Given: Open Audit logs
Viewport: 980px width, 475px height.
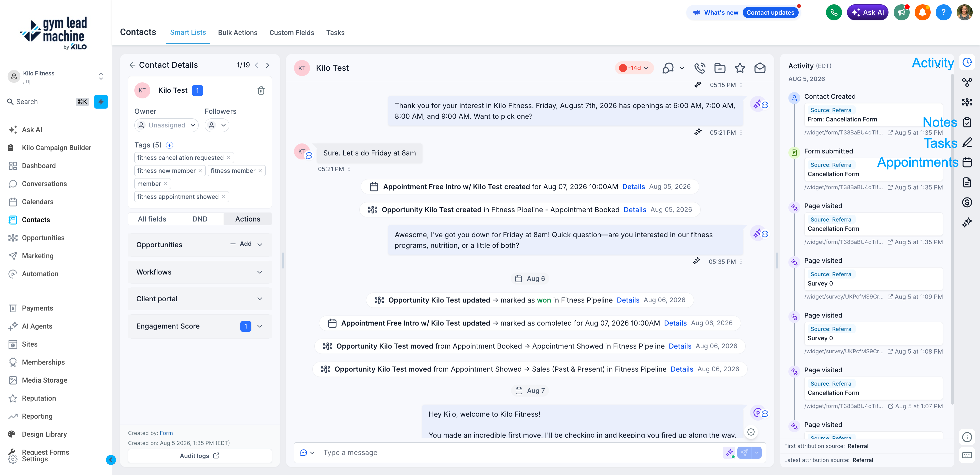Looking at the screenshot, I should pyautogui.click(x=200, y=456).
